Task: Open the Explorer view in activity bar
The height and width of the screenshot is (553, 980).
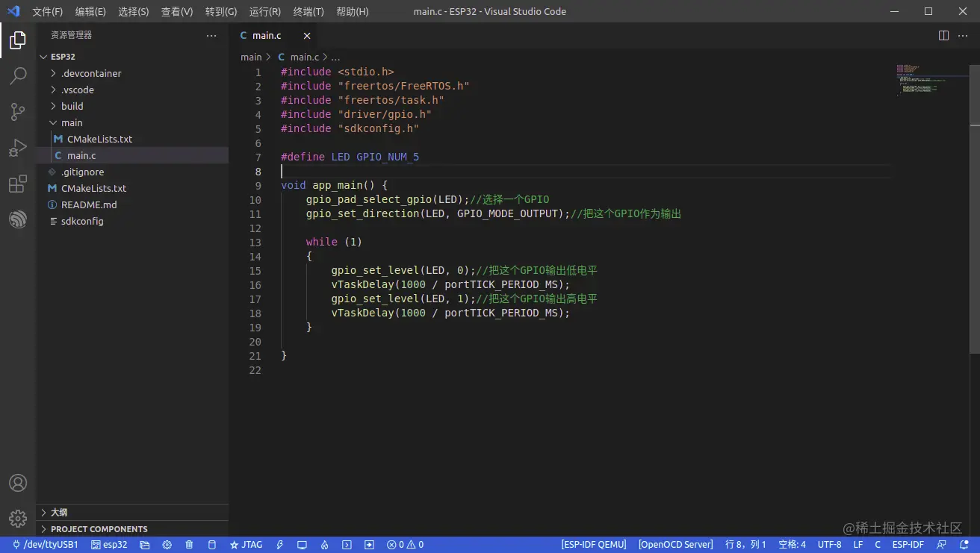Action: coord(18,40)
